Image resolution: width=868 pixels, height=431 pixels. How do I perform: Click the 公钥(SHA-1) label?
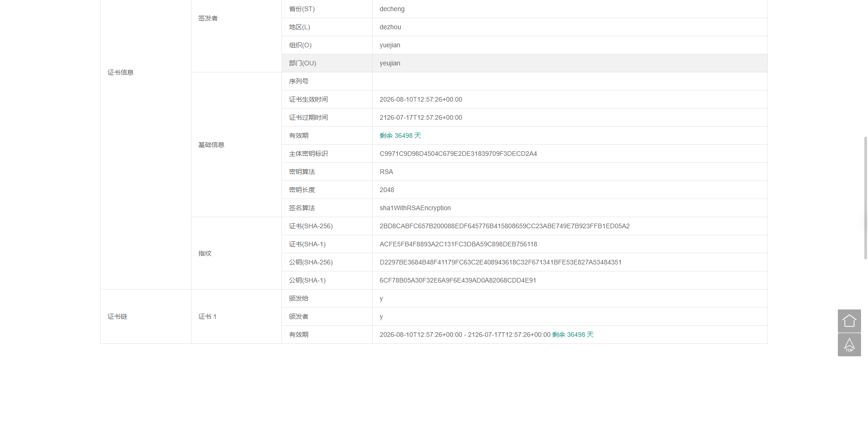307,280
